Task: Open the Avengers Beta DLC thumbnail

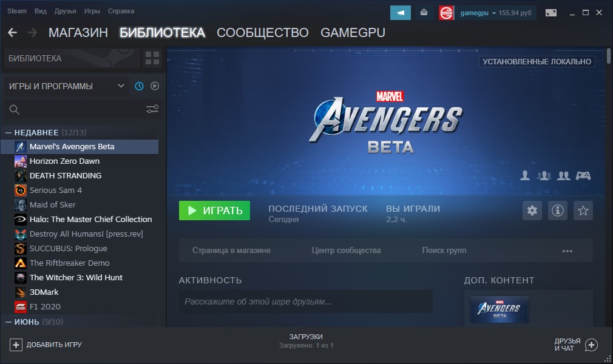Action: coord(500,309)
